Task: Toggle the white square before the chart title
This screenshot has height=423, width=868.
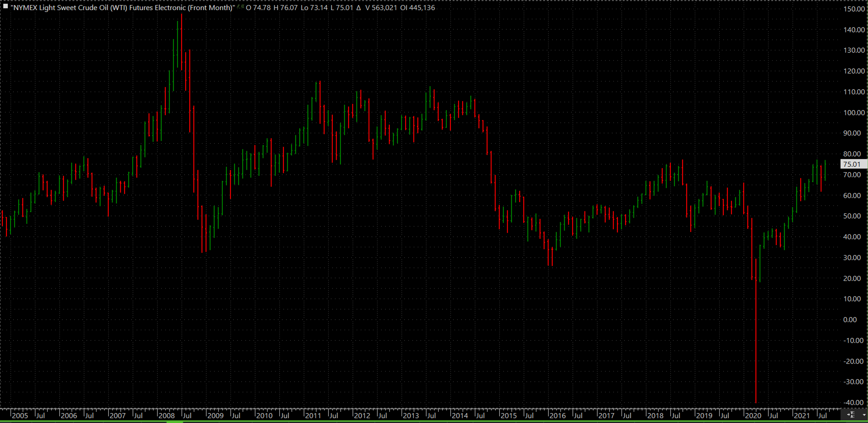Action: click(x=5, y=6)
